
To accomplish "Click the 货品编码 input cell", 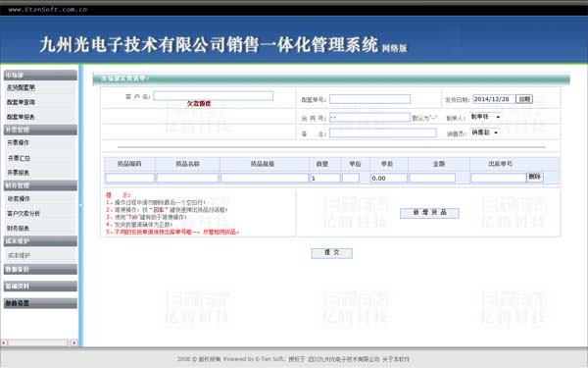I will (x=130, y=178).
